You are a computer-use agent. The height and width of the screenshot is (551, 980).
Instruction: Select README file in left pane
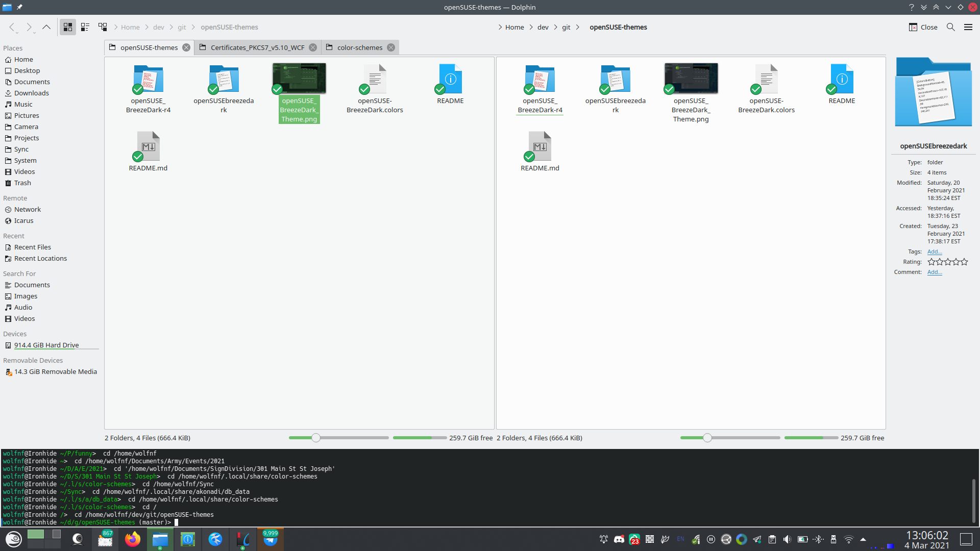pyautogui.click(x=450, y=85)
